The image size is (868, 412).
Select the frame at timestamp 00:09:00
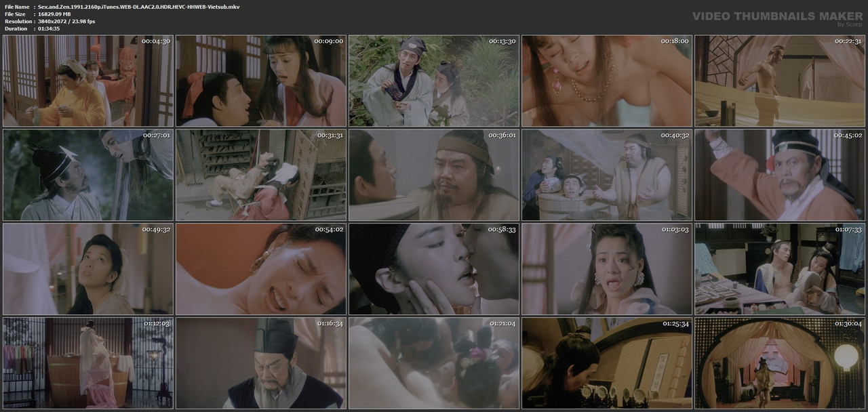pos(261,81)
